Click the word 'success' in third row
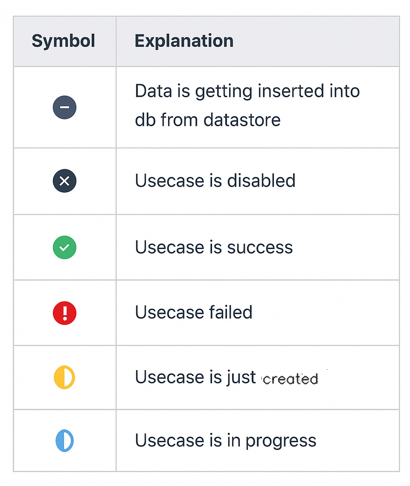Screen dimensions: 410x486 click(x=260, y=248)
